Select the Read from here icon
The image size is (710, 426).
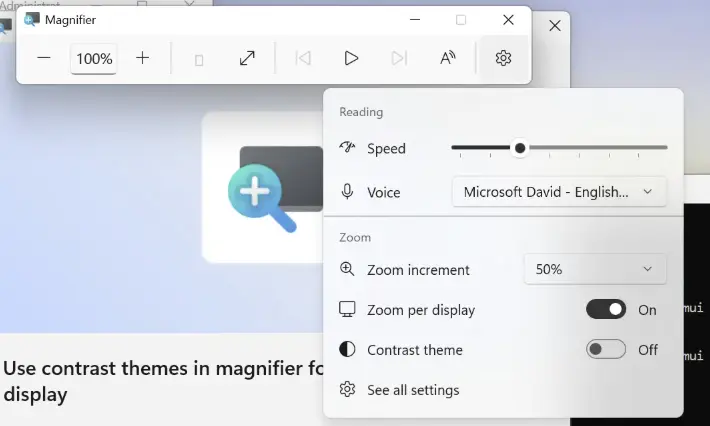point(448,58)
